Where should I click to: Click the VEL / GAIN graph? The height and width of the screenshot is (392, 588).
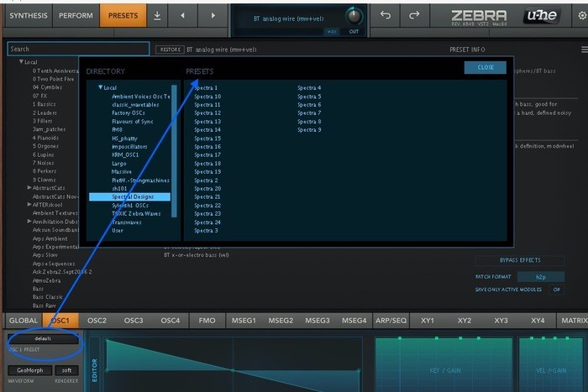click(x=551, y=365)
